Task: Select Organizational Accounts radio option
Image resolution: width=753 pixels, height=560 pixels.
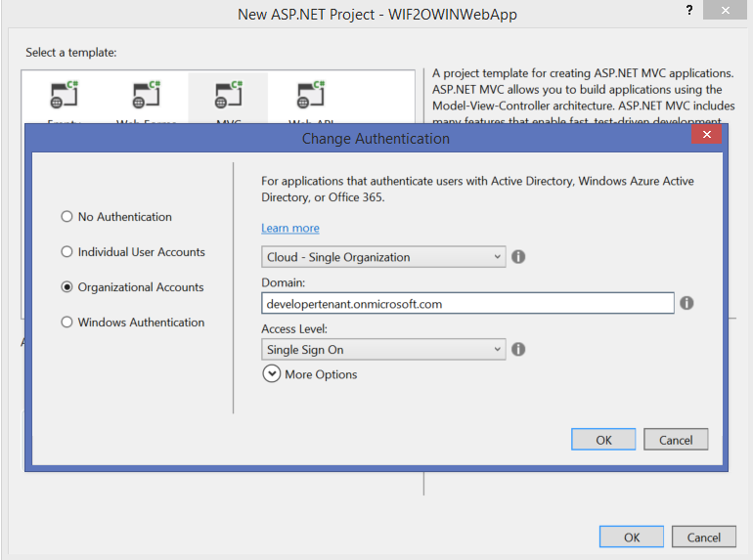Action: pyautogui.click(x=66, y=287)
